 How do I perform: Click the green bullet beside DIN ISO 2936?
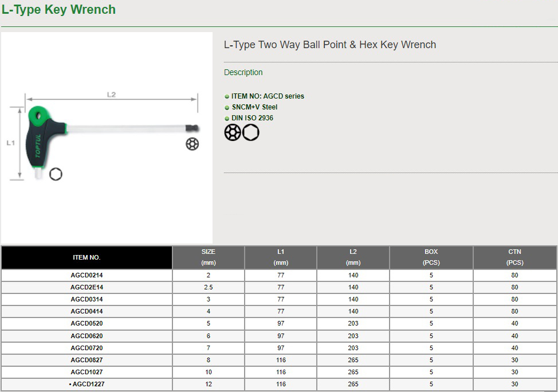[227, 118]
